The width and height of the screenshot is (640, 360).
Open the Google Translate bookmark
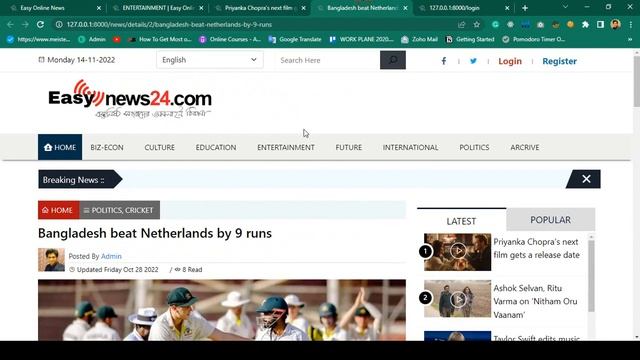tap(295, 40)
